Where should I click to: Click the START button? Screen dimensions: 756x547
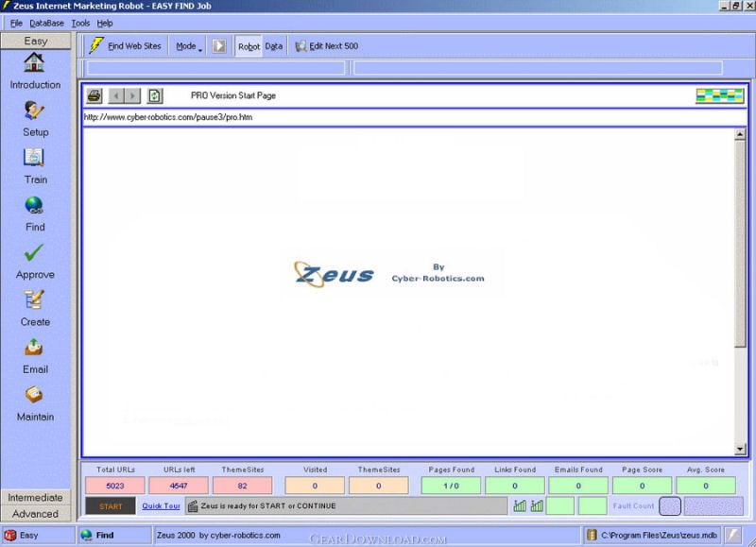pyautogui.click(x=111, y=506)
